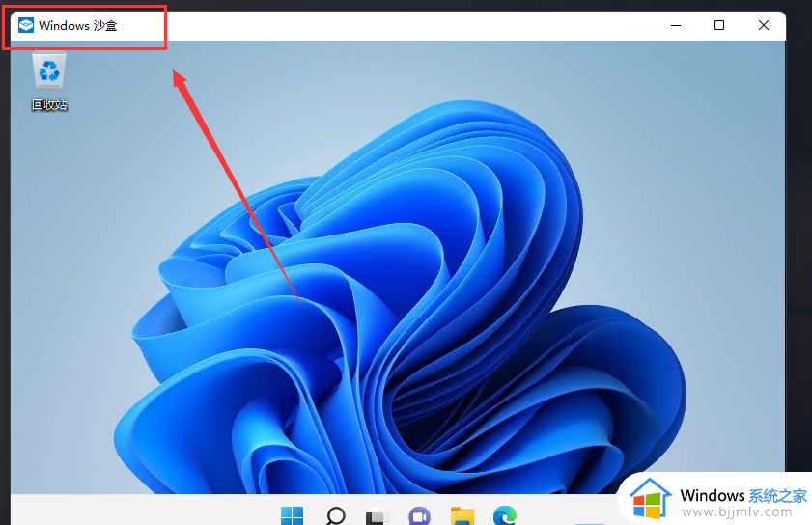Click the 'Windows 沙盒' window title text
Image resolution: width=812 pixels, height=525 pixels.
(x=77, y=25)
